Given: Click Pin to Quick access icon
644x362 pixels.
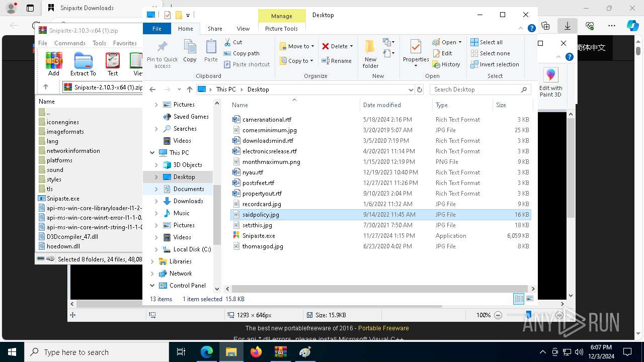Looking at the screenshot, I should point(162,54).
